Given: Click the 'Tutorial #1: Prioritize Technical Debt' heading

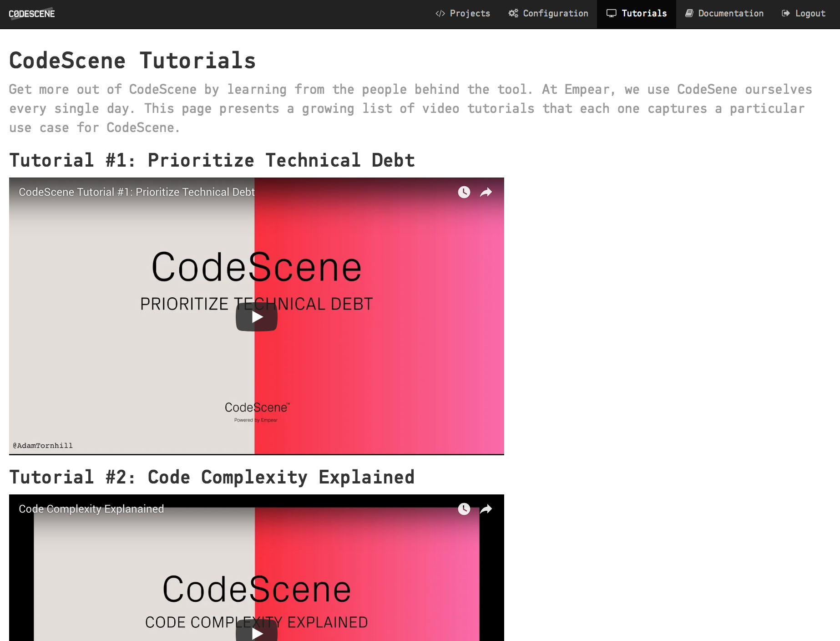Looking at the screenshot, I should (x=212, y=160).
